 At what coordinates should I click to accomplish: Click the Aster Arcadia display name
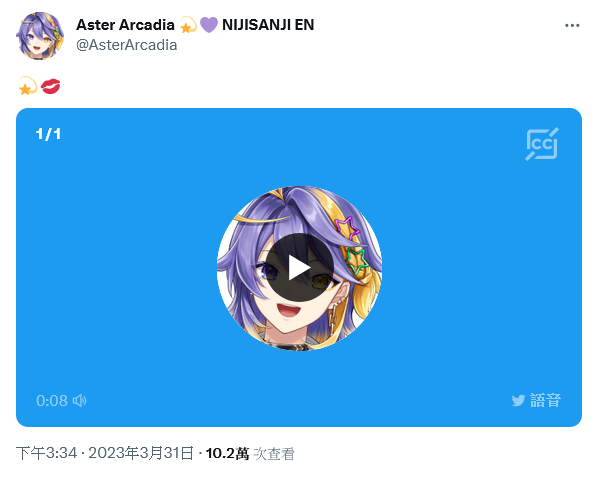click(x=125, y=25)
